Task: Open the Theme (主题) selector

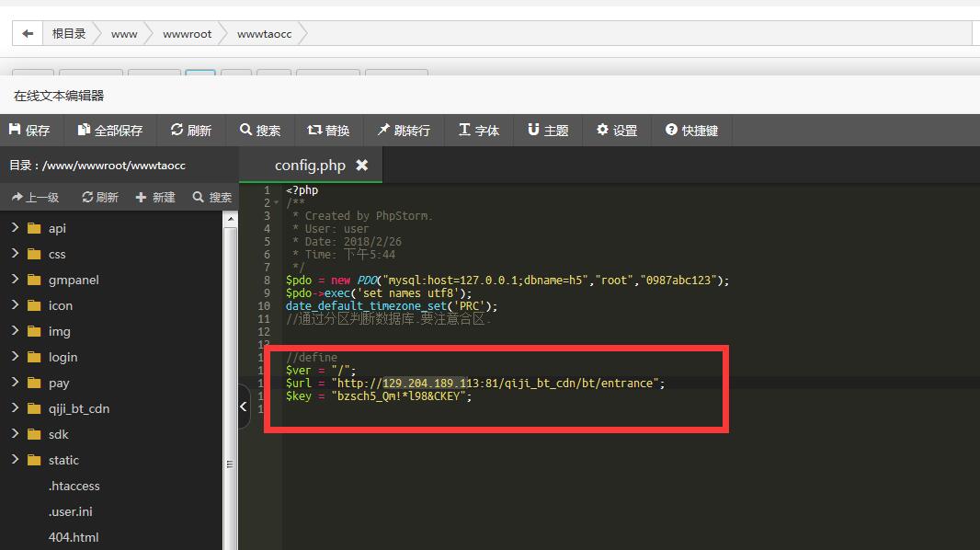Action: coord(548,131)
